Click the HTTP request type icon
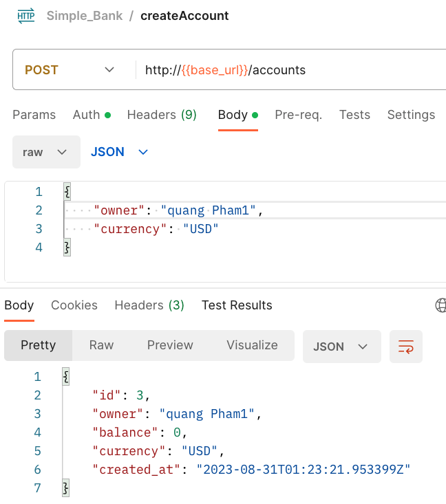The height and width of the screenshot is (504, 446). [25, 16]
